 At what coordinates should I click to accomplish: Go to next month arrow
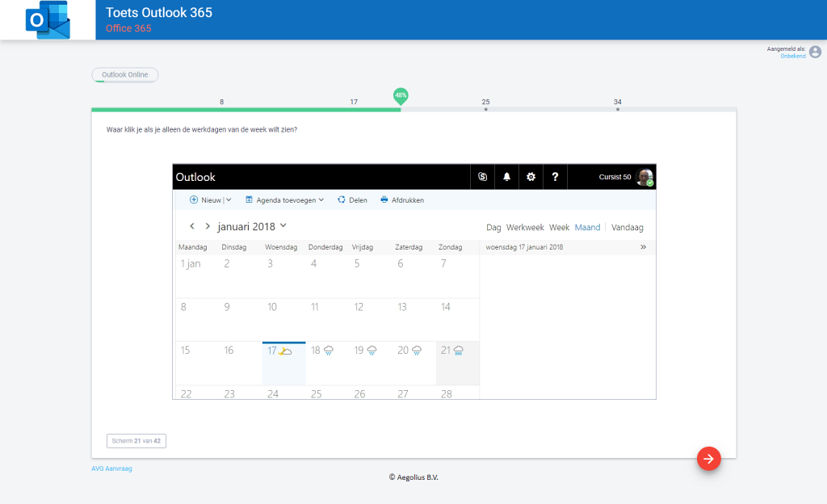pos(208,226)
